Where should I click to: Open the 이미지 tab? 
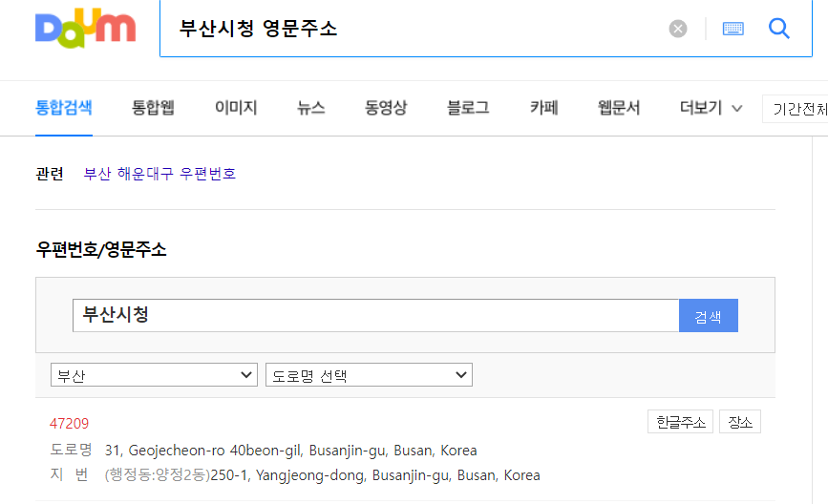(x=236, y=108)
